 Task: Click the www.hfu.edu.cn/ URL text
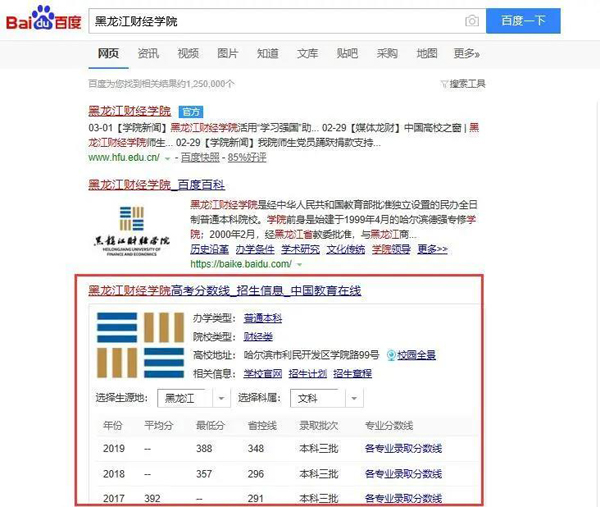(124, 157)
